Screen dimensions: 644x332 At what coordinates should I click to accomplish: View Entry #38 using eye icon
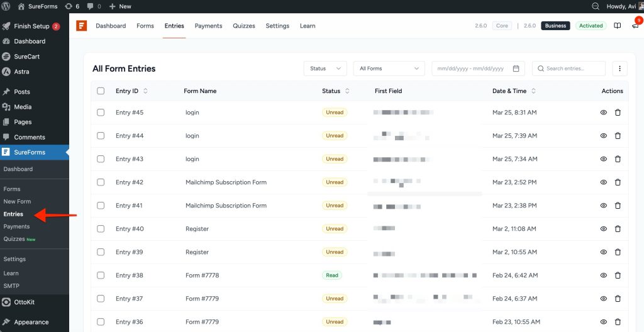click(603, 275)
